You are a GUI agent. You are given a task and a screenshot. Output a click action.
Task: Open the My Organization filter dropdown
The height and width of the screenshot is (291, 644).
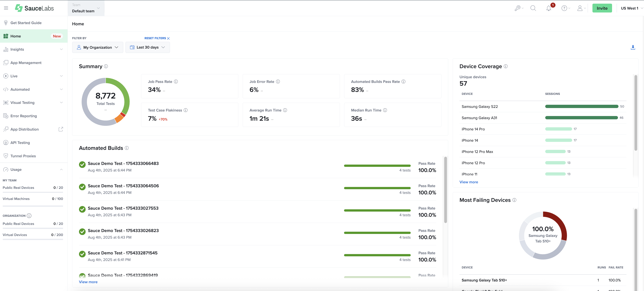(x=98, y=48)
